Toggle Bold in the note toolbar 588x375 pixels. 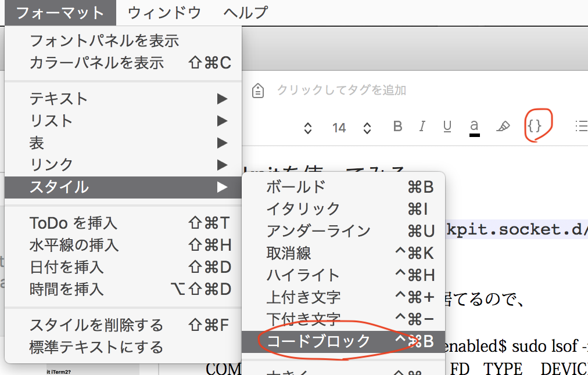tap(397, 127)
